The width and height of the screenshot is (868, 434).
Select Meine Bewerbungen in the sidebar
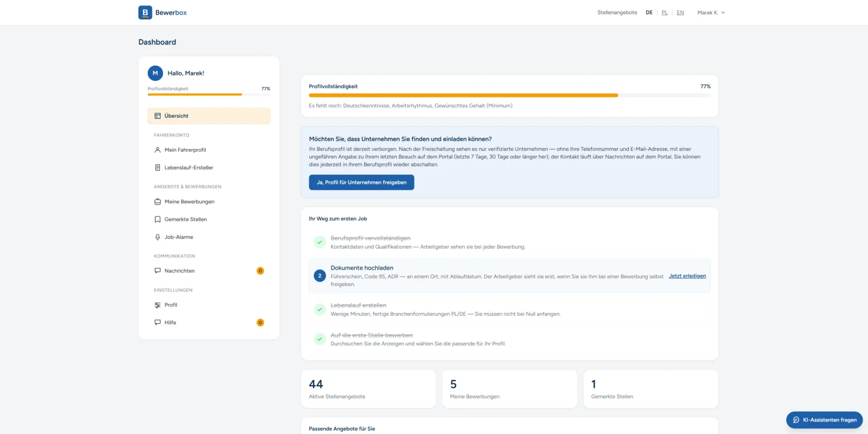click(209, 202)
